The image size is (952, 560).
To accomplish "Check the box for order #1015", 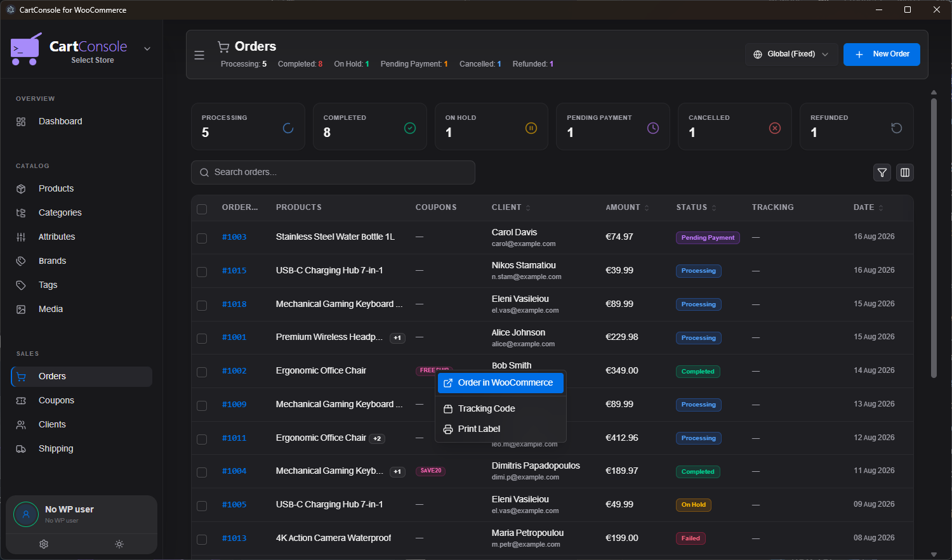I will [202, 272].
